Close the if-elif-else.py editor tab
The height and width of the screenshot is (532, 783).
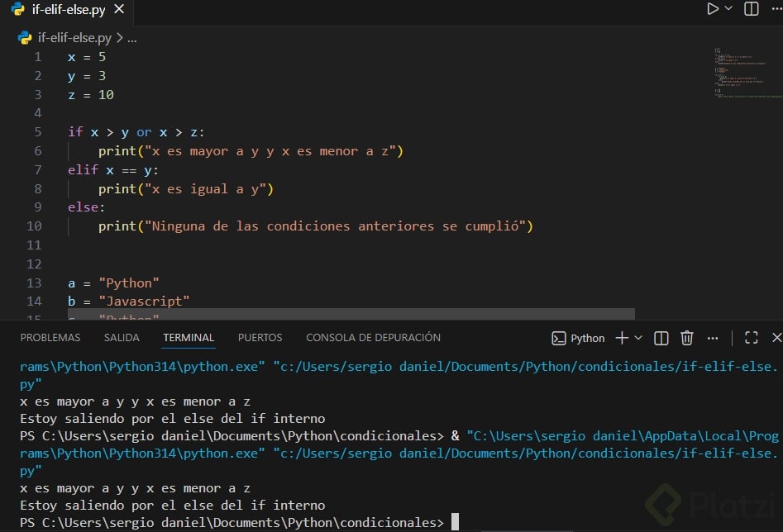coord(119,10)
